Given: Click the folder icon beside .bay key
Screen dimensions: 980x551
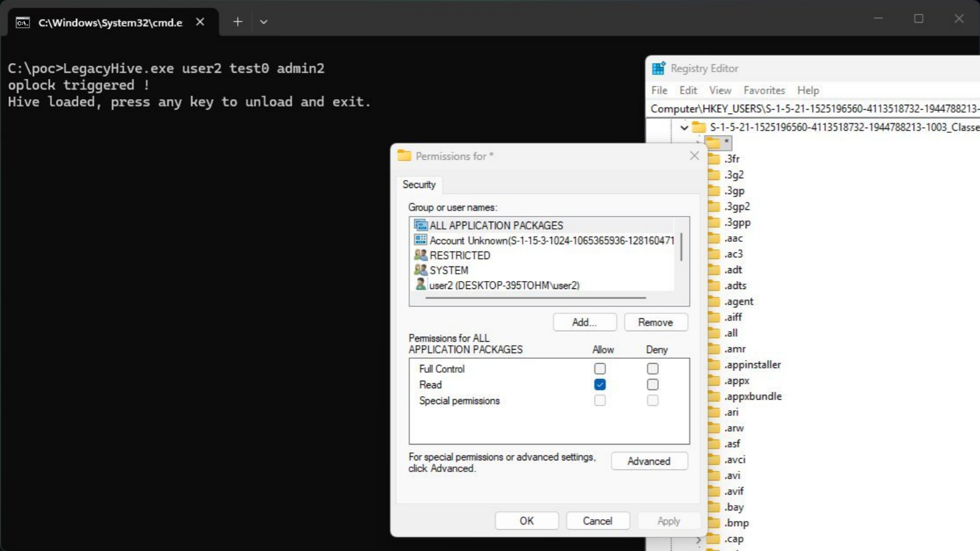Looking at the screenshot, I should coord(714,507).
